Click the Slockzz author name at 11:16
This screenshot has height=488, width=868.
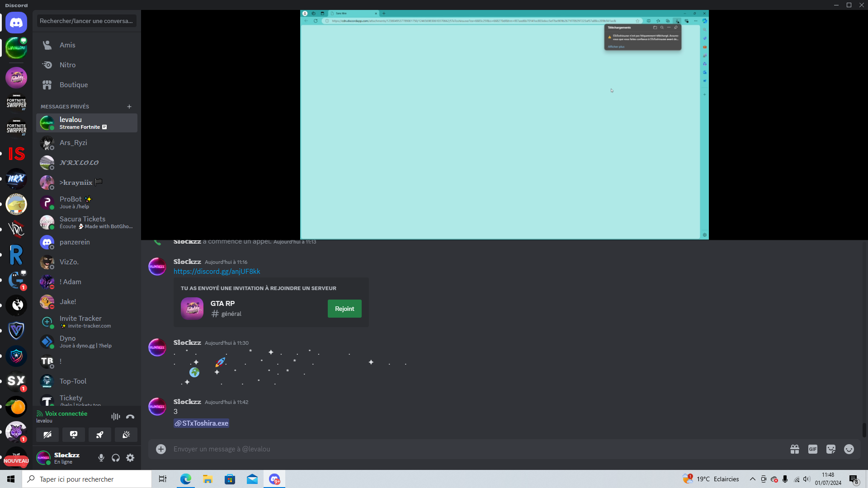187,262
